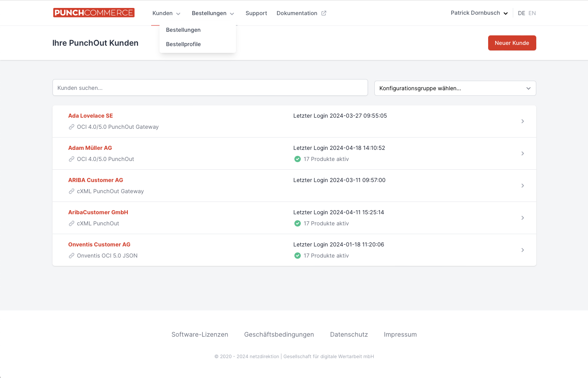Open Ada Lovelace SE row chevron
Image resolution: width=588 pixels, height=378 pixels.
[523, 121]
